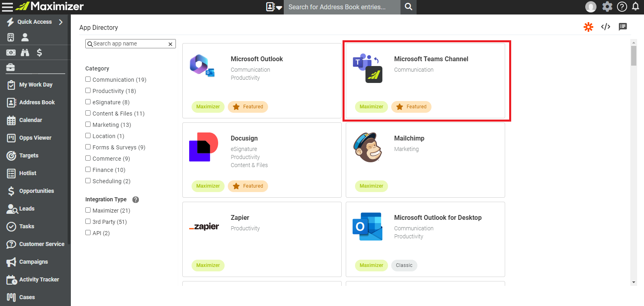This screenshot has height=306, width=644.
Task: Click the search magnifier button
Action: [x=409, y=7]
